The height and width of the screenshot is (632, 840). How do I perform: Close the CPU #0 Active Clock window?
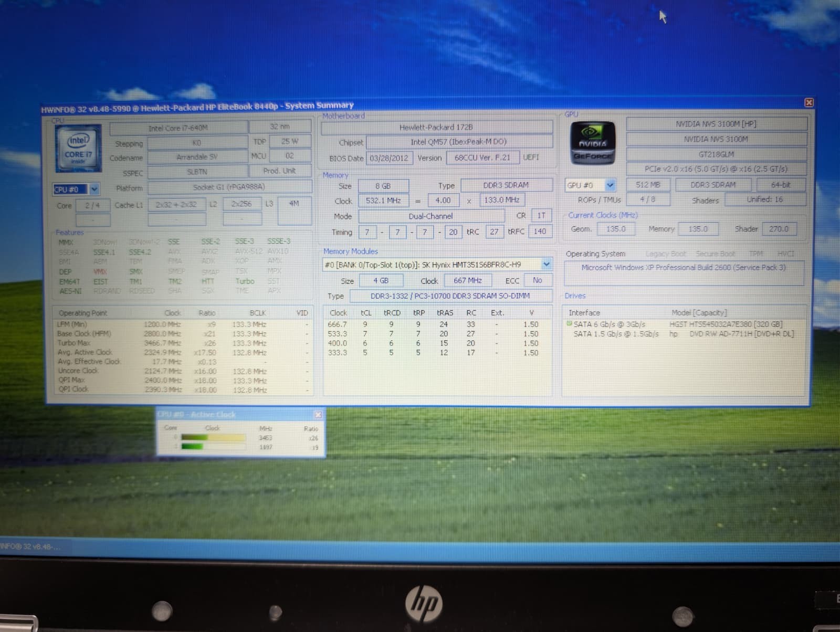pyautogui.click(x=318, y=415)
